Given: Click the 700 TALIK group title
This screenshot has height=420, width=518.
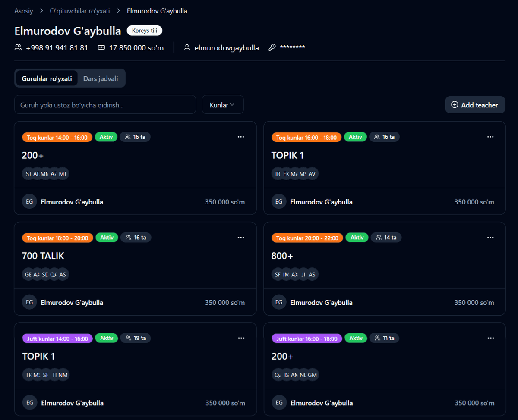Looking at the screenshot, I should 43,256.
